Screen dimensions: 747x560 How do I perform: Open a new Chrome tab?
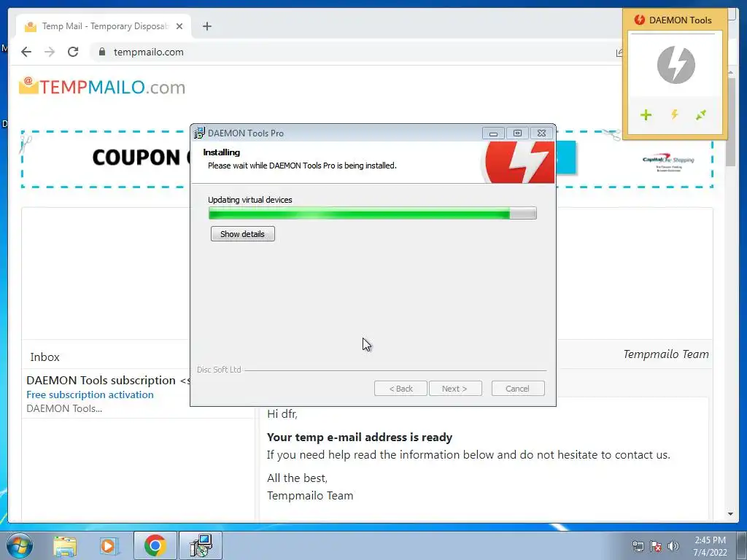click(206, 26)
